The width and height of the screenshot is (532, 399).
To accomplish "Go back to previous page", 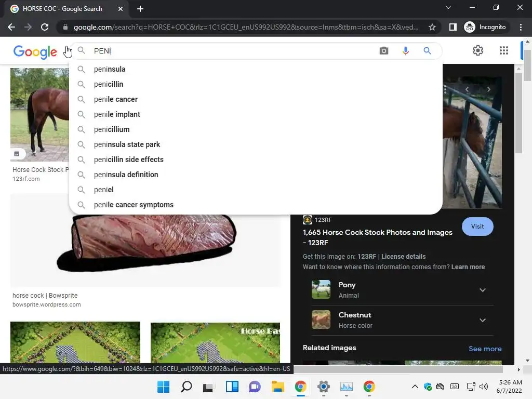I will click(11, 27).
